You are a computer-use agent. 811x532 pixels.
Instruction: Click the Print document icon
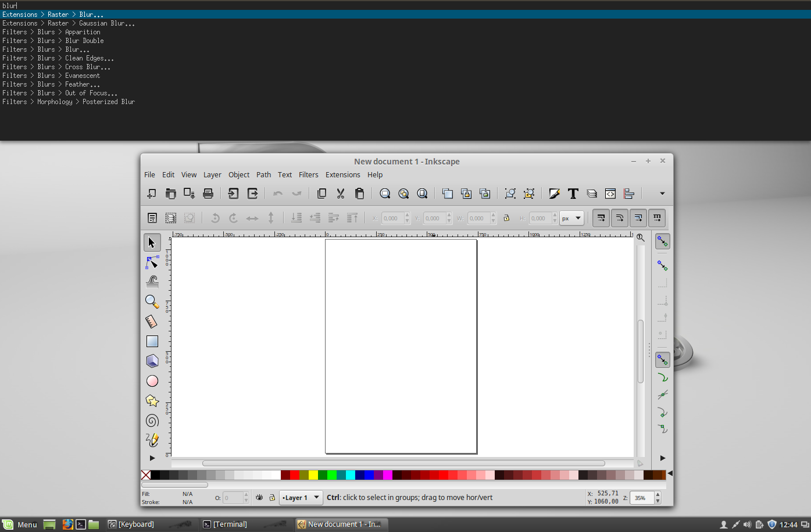[208, 193]
